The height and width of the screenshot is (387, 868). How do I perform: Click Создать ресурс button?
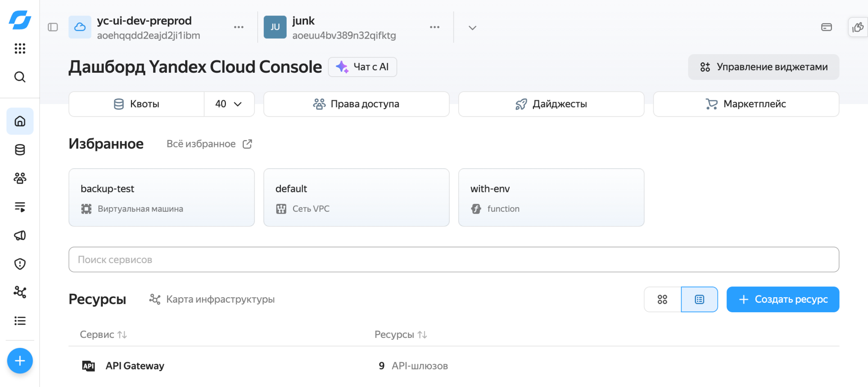(x=783, y=300)
